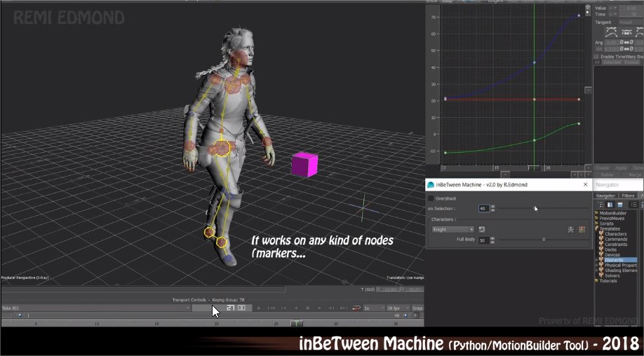Click the record button in Transport Controls

coord(259,308)
